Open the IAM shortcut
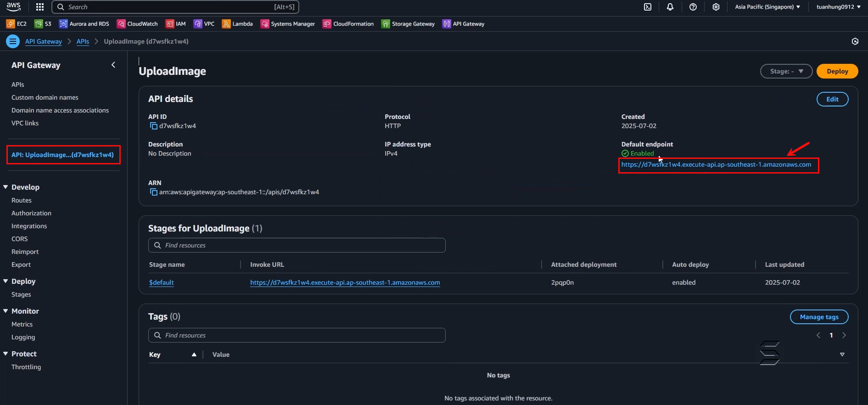The height and width of the screenshot is (405, 868). 176,24
